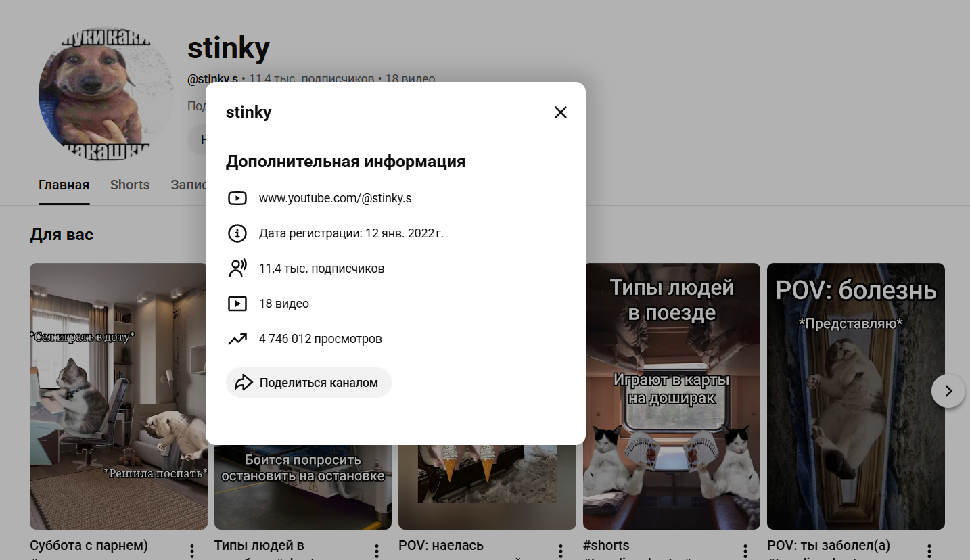This screenshot has height=560, width=970.
Task: Click 4 746 012 просмотров text
Action: (x=321, y=339)
